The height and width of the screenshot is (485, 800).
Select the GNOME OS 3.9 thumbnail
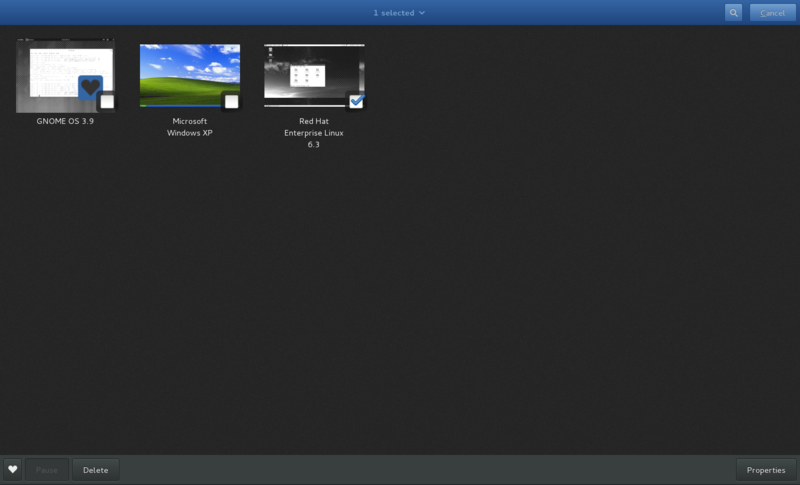[65, 75]
